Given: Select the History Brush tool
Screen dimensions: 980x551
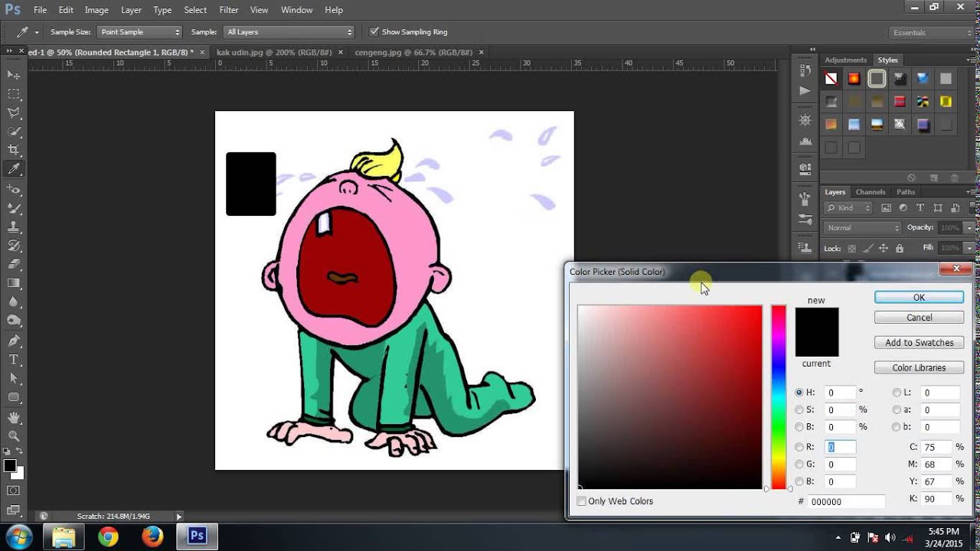Looking at the screenshot, I should tap(14, 246).
